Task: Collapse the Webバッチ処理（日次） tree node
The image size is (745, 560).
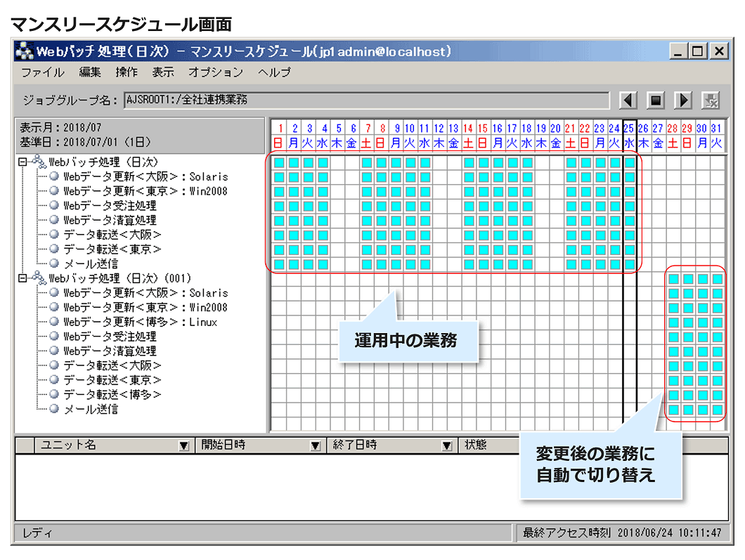Action: tap(22, 162)
